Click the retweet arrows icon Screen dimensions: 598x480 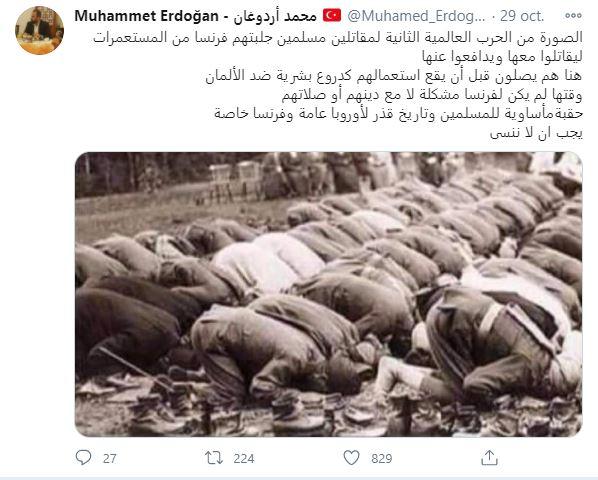pyautogui.click(x=214, y=458)
